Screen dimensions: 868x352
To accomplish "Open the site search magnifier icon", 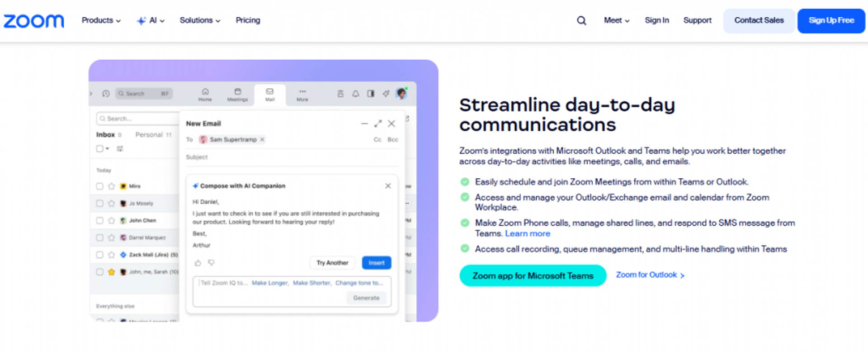I will [581, 20].
